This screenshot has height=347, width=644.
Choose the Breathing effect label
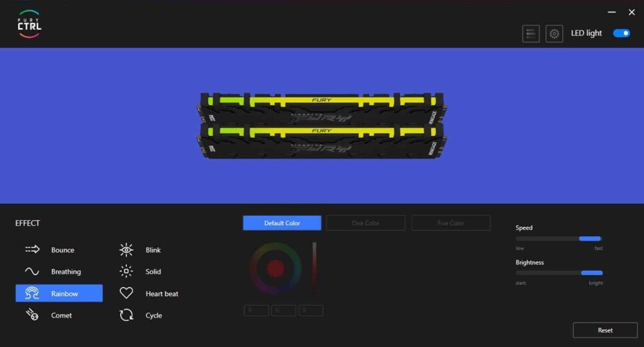[x=66, y=272]
